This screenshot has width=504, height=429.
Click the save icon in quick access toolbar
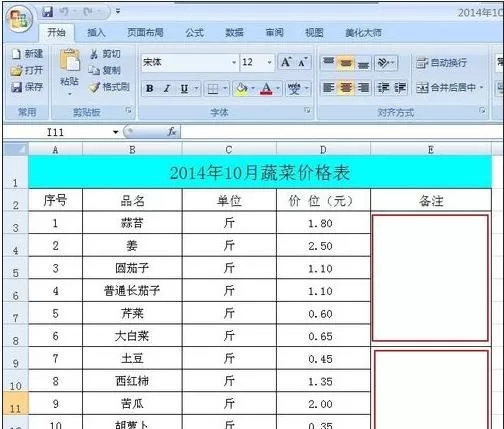click(48, 12)
